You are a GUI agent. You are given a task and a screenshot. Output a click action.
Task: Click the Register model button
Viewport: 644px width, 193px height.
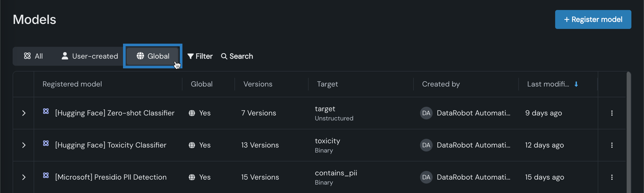point(593,19)
